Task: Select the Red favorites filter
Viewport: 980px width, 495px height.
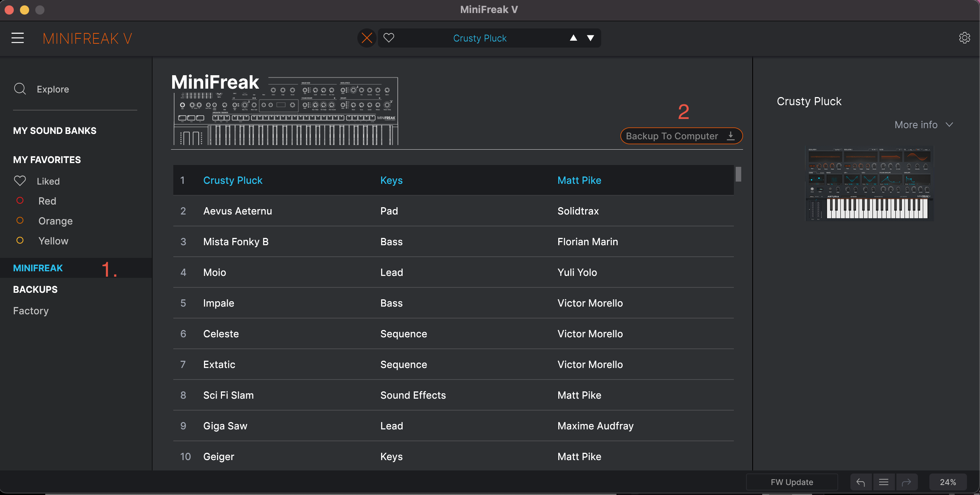Action: (47, 201)
